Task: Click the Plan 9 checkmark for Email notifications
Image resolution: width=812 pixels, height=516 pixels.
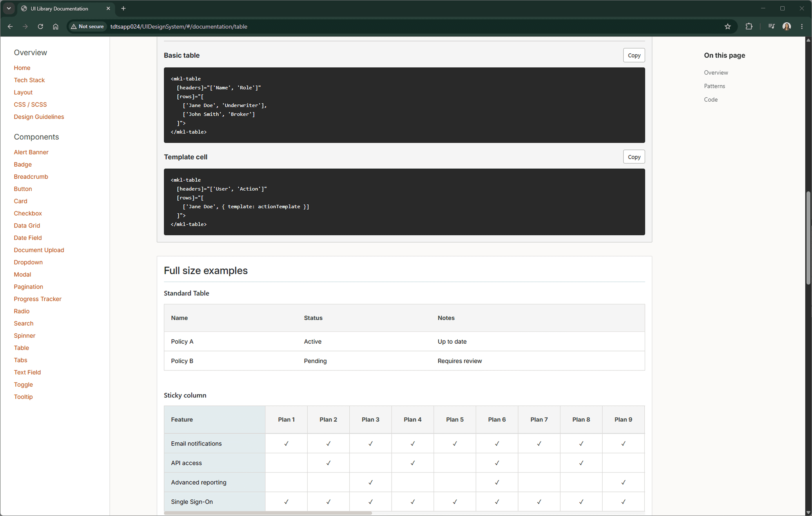Action: (623, 444)
